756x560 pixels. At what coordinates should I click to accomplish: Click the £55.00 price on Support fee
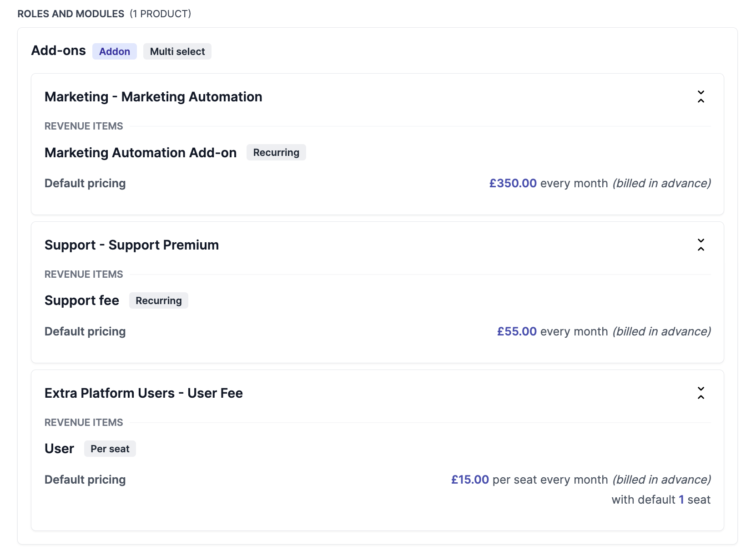(x=517, y=331)
